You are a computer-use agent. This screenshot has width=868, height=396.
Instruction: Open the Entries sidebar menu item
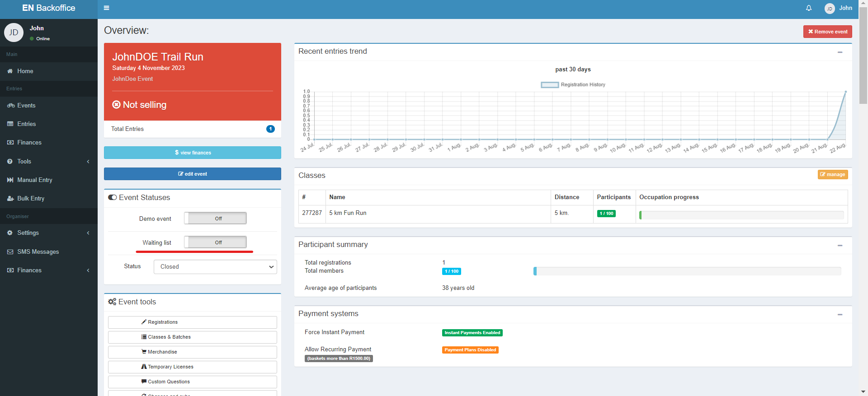[49, 124]
